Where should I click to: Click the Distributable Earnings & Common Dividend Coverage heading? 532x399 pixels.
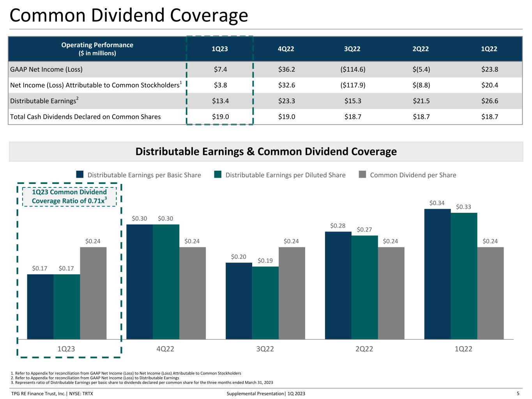(x=266, y=152)
